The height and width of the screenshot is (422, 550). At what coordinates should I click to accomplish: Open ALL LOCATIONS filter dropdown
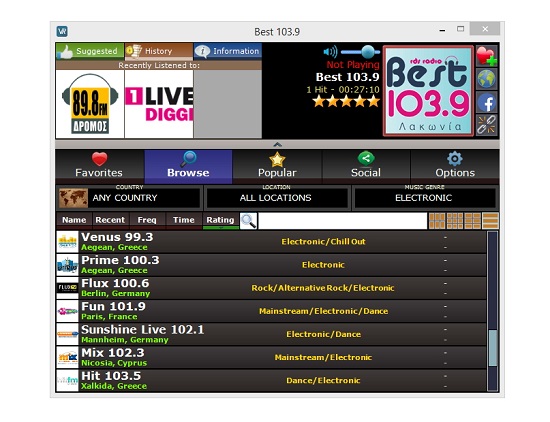(276, 198)
